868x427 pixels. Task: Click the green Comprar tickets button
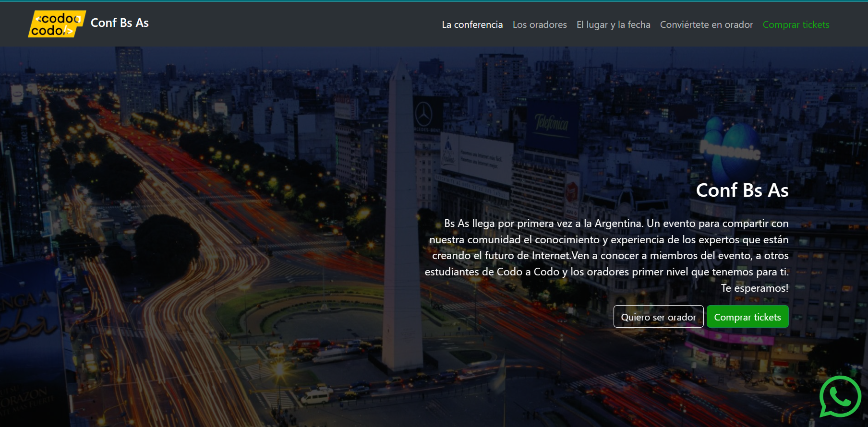tap(747, 317)
